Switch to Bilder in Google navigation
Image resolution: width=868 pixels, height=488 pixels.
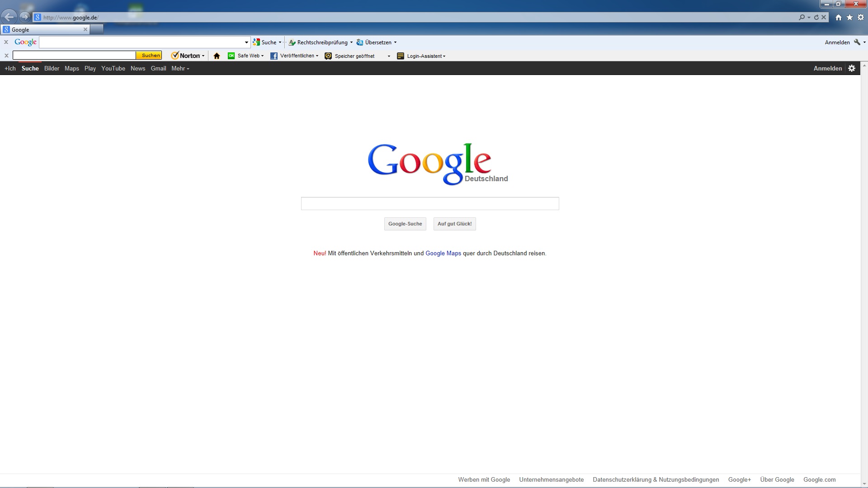pyautogui.click(x=52, y=68)
